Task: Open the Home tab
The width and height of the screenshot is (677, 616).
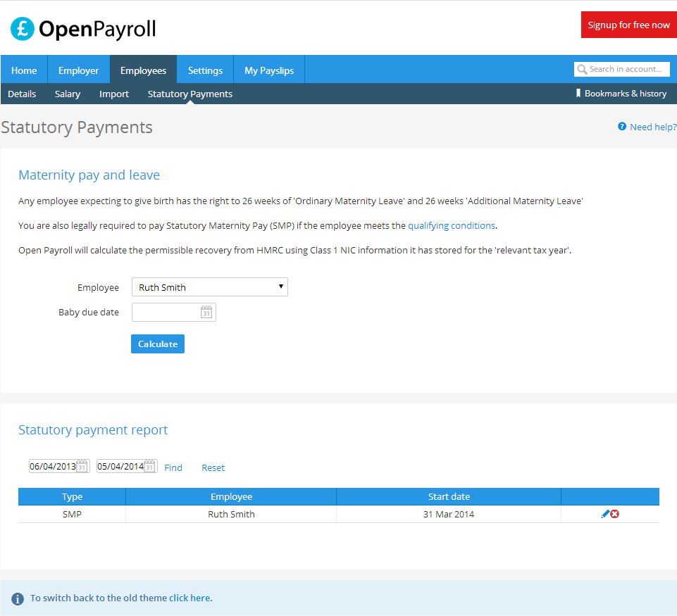Action: [24, 70]
